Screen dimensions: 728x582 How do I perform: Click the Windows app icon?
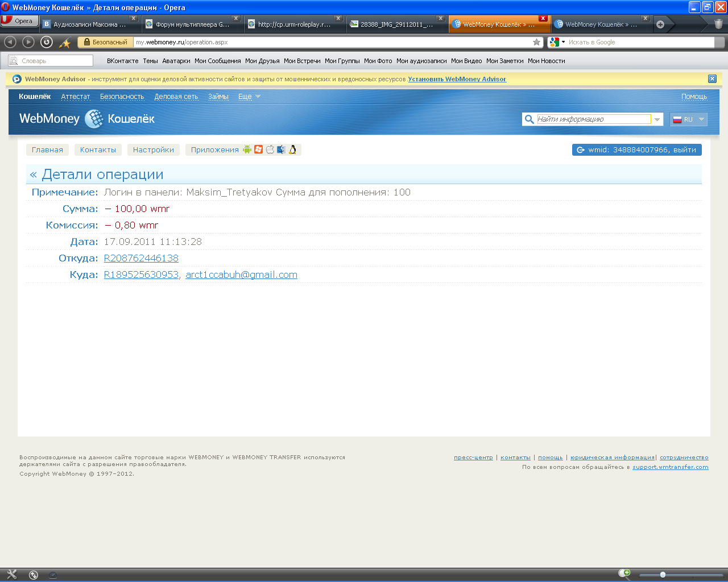click(258, 149)
